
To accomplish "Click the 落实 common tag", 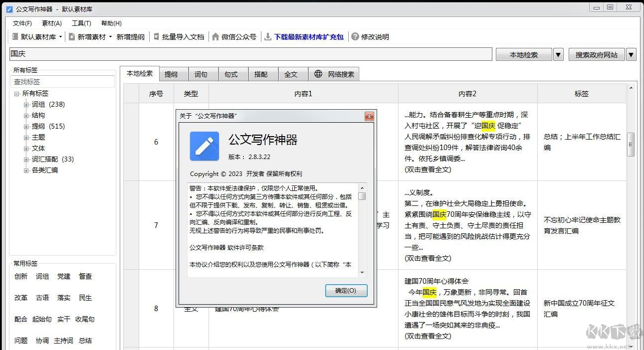I will coord(64,298).
